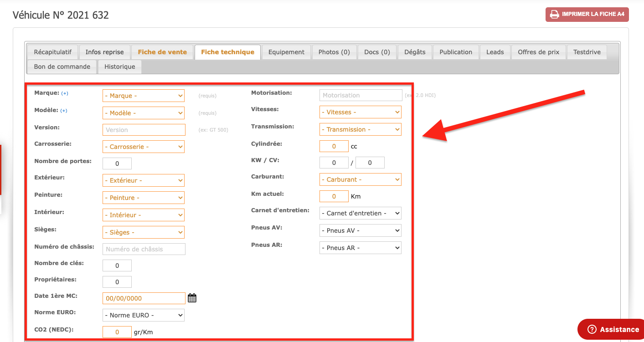Click the Cylindrée cc field
The image size is (644, 342).
(x=334, y=146)
